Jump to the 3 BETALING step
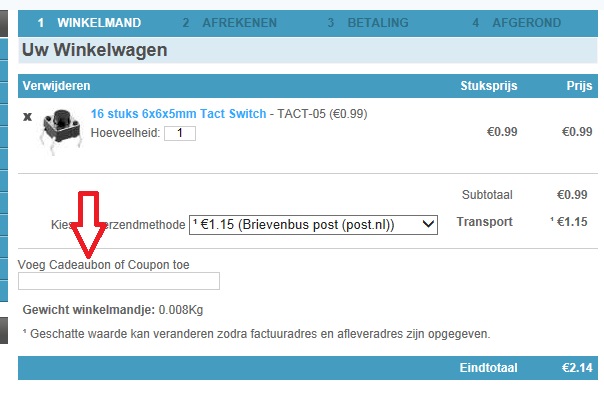604x394 pixels. [x=368, y=23]
